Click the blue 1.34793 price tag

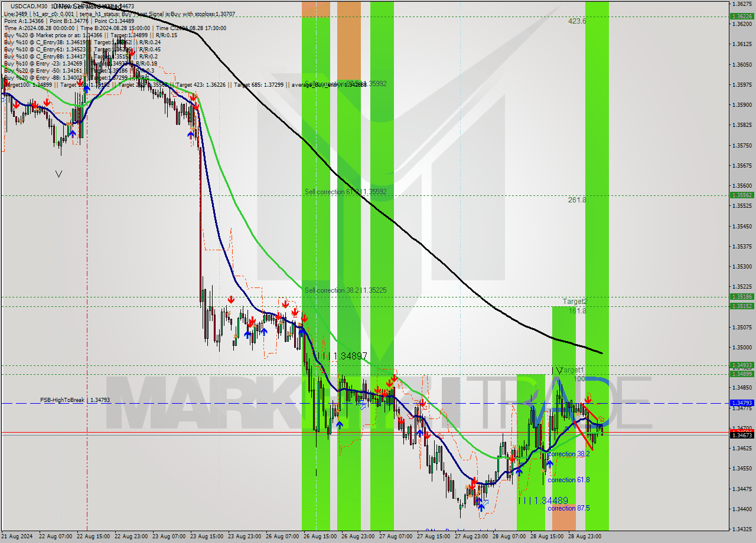[742, 403]
